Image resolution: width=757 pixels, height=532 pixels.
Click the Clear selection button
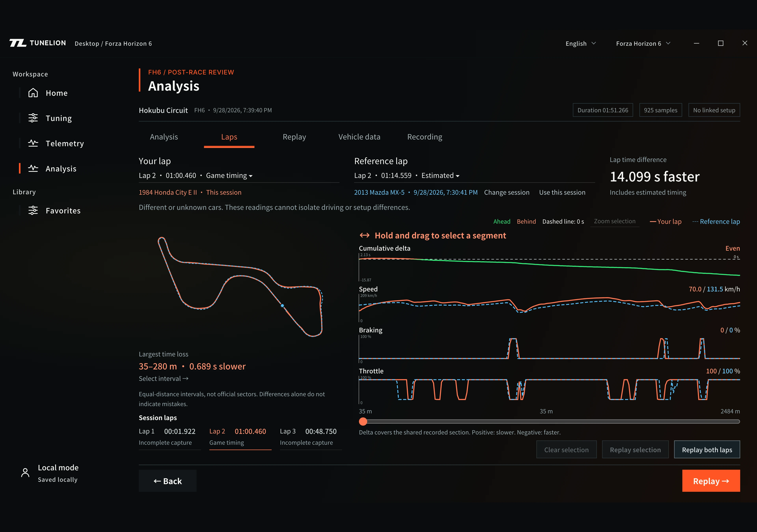point(566,450)
